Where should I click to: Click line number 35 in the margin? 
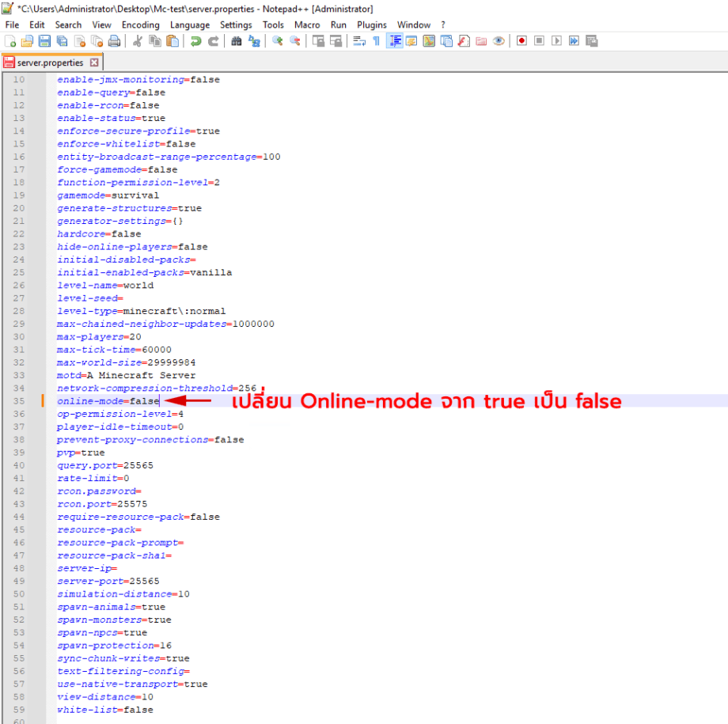click(x=17, y=401)
